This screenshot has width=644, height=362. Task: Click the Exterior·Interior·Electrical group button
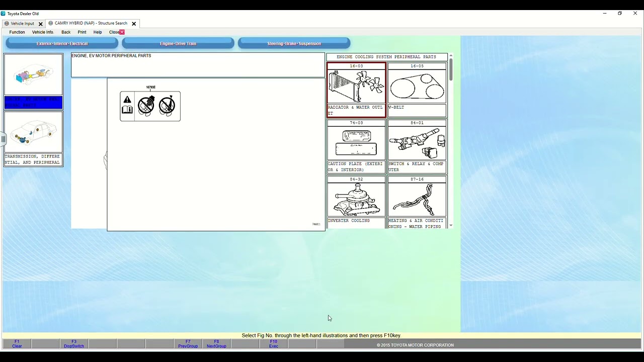tap(62, 44)
